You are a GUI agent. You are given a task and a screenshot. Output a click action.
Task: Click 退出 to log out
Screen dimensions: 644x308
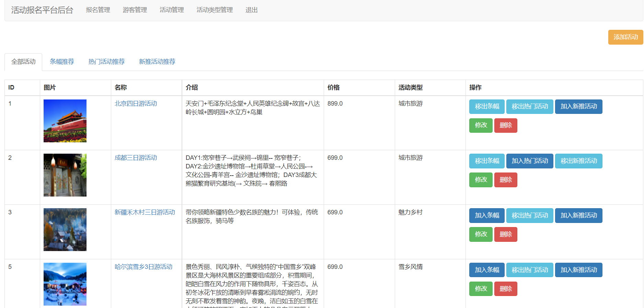[251, 10]
